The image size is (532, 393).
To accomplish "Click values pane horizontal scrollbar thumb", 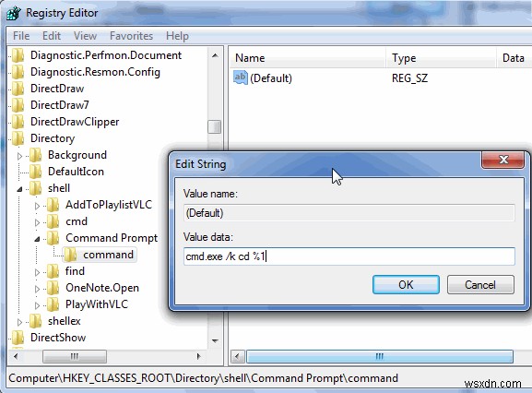I will [x=380, y=356].
